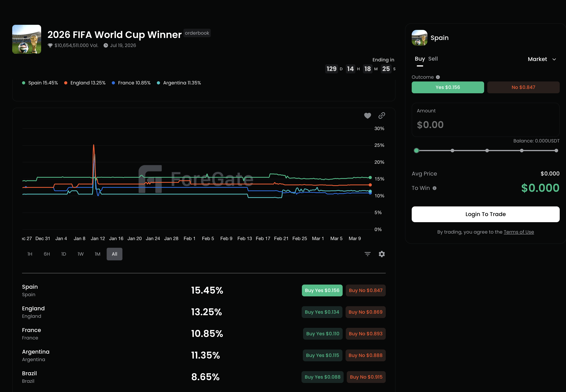Click the Brazil row name in outcomes list
This screenshot has width=566, height=392.
coord(29,373)
